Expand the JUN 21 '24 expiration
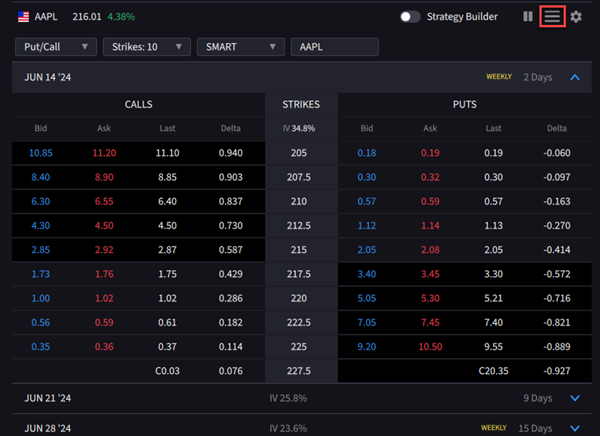 click(x=575, y=398)
